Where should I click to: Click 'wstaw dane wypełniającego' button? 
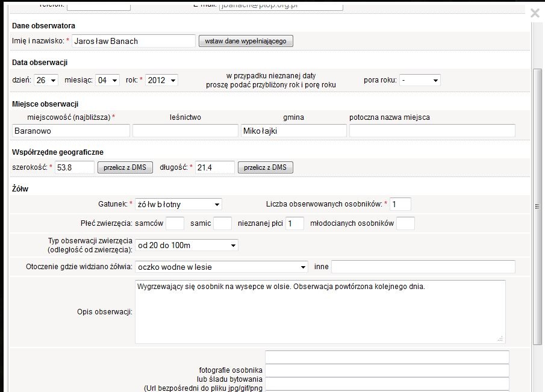[246, 41]
